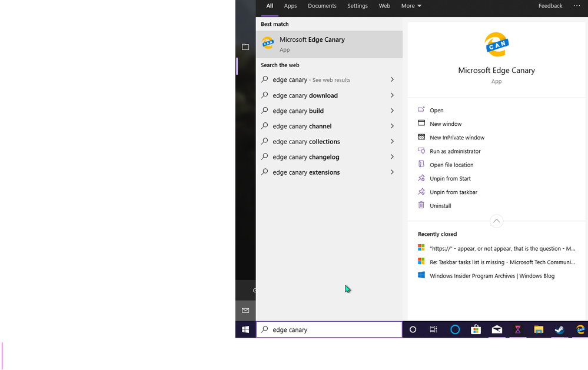Screen dimensions: 588x370
Task: Choose Unpin from taskbar label
Action: coord(453,192)
